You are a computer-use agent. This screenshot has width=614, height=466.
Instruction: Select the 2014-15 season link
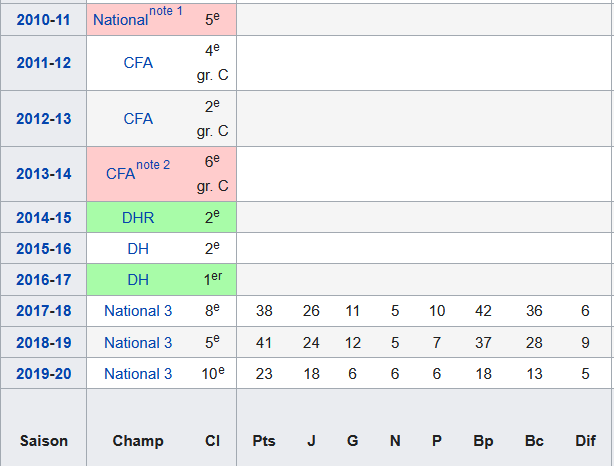tap(43, 217)
